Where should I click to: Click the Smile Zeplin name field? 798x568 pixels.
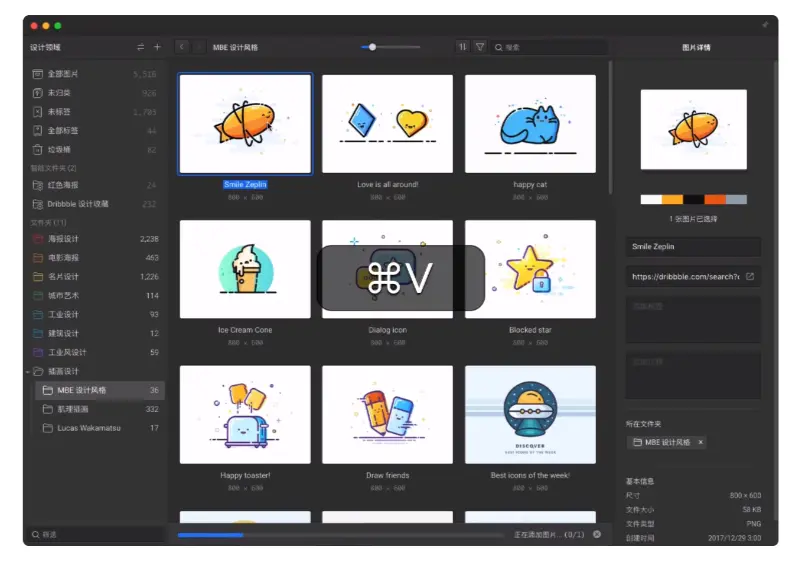[693, 246]
